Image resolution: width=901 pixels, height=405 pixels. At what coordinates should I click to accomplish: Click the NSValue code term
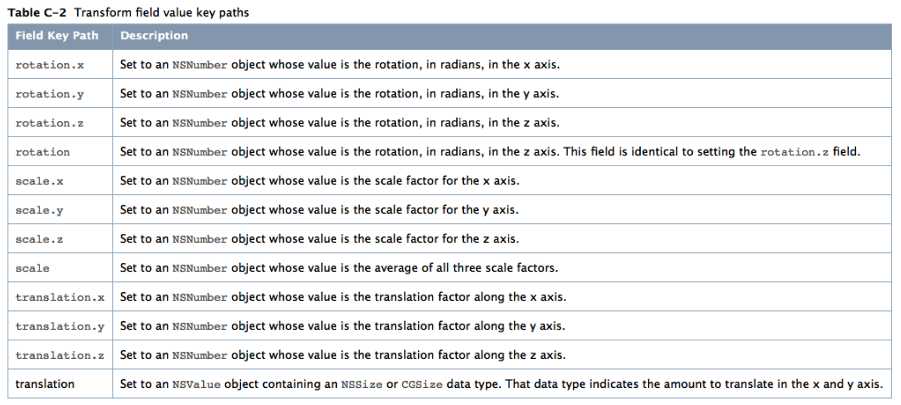point(192,385)
